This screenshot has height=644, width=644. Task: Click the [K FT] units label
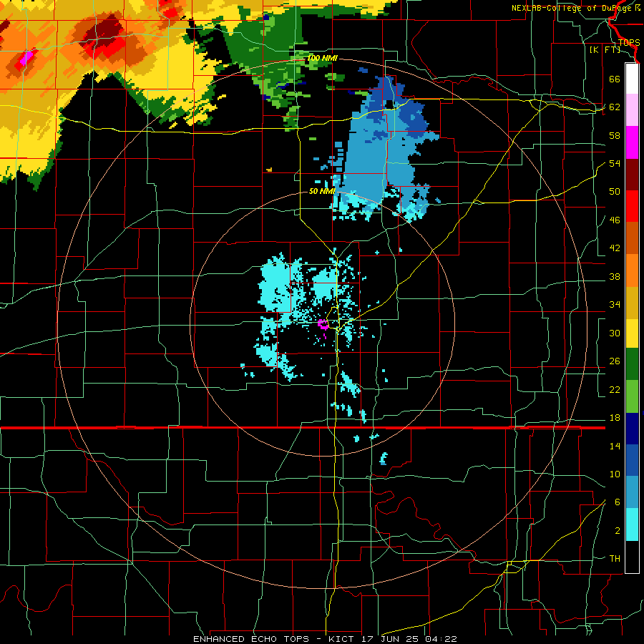pyautogui.click(x=605, y=49)
